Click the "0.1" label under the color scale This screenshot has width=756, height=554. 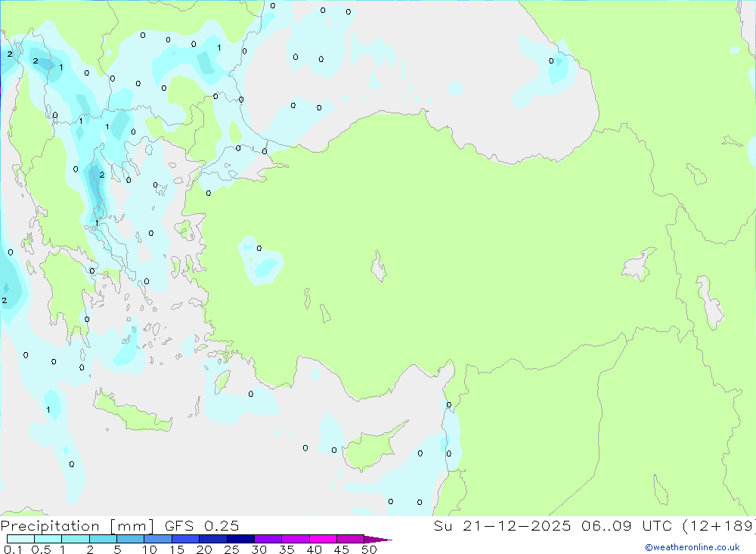click(x=13, y=549)
